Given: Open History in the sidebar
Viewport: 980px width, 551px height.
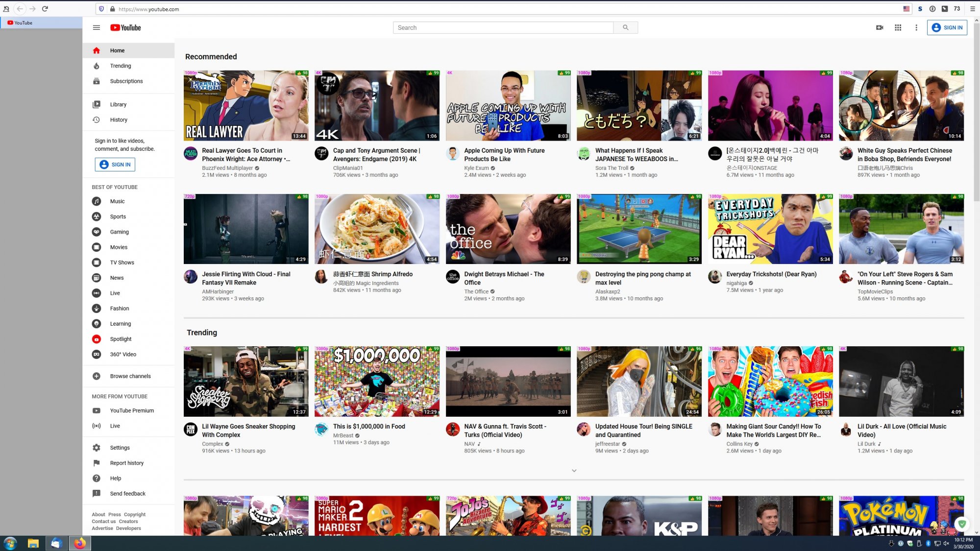Looking at the screenshot, I should [118, 120].
